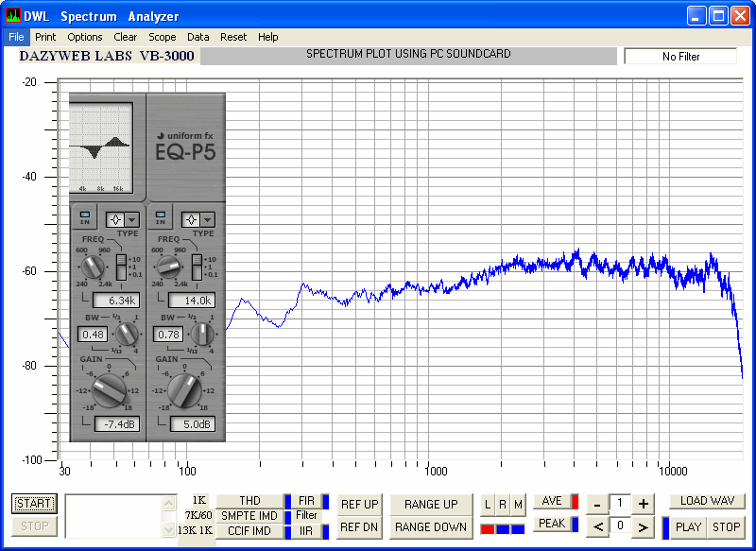756x551 pixels.
Task: Open the TYPE dropdown arrow on the 14.0k band
Action: pos(207,220)
